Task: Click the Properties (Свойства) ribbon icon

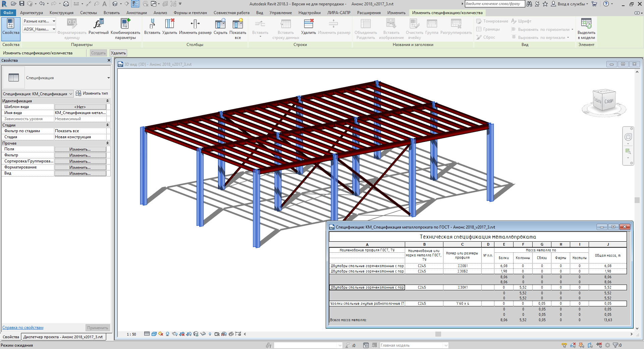Action: point(11,26)
